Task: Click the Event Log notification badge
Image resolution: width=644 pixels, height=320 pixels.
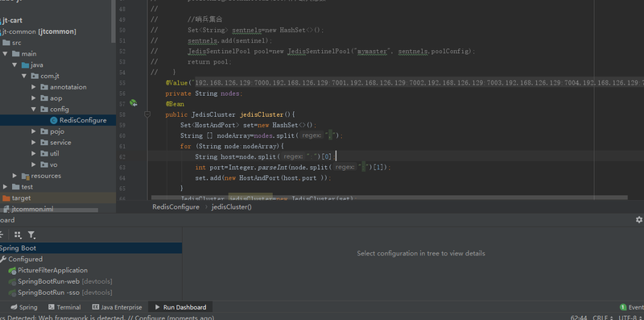Action: 623,307
